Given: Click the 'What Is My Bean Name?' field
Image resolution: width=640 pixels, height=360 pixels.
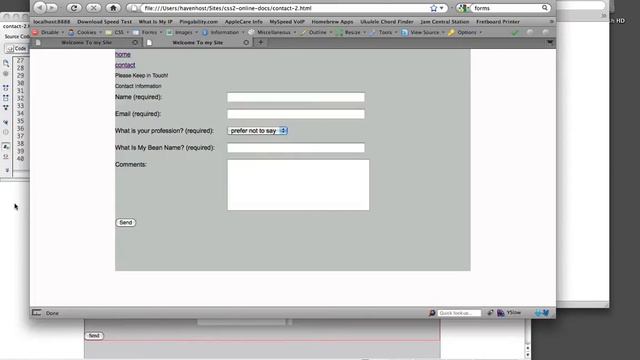Looking at the screenshot, I should pos(296,148).
